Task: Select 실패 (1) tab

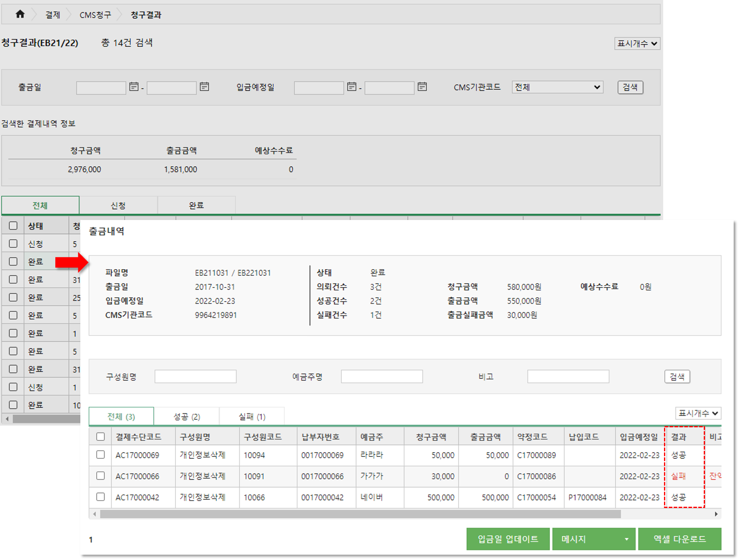Action: [x=252, y=416]
